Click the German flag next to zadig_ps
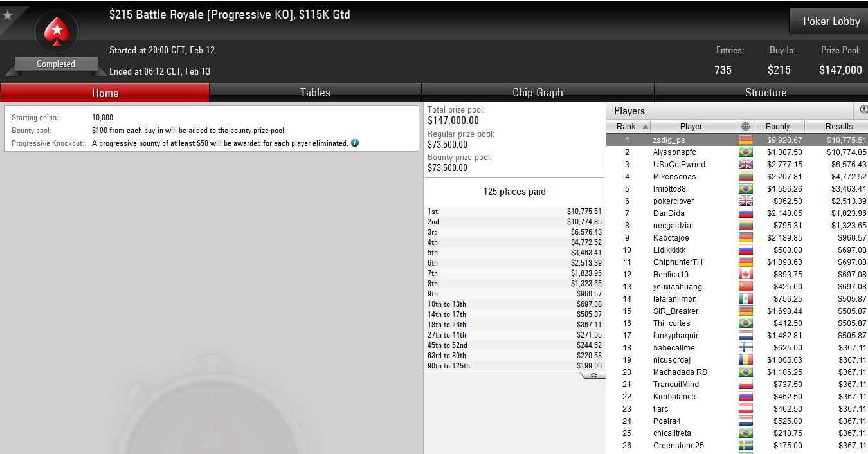This screenshot has width=868, height=454. (x=745, y=140)
